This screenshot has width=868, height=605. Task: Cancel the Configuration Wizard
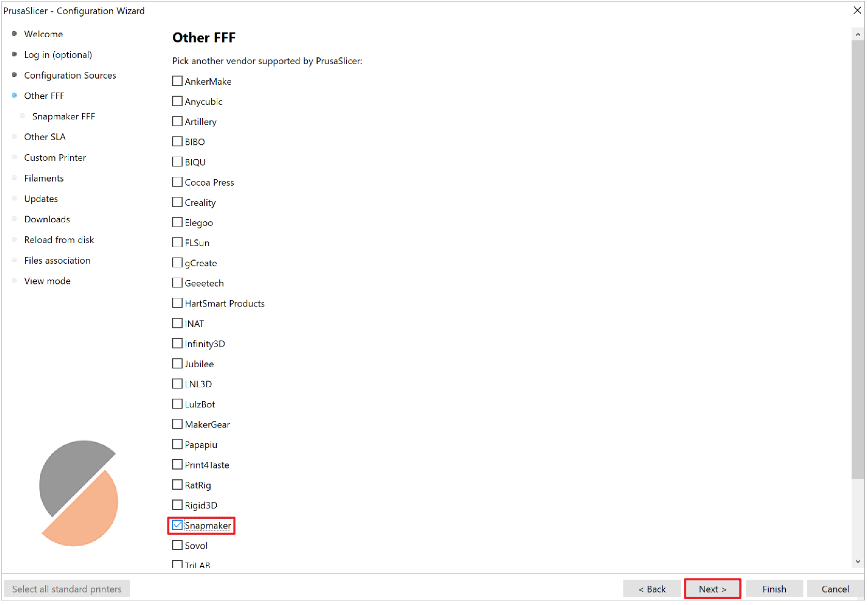pyautogui.click(x=835, y=589)
